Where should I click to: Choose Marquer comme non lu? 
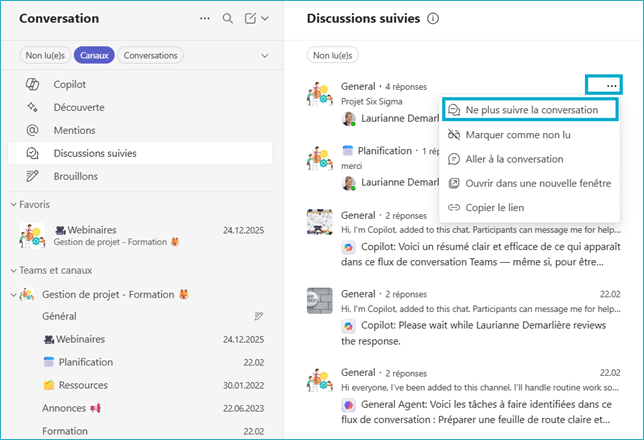529,135
